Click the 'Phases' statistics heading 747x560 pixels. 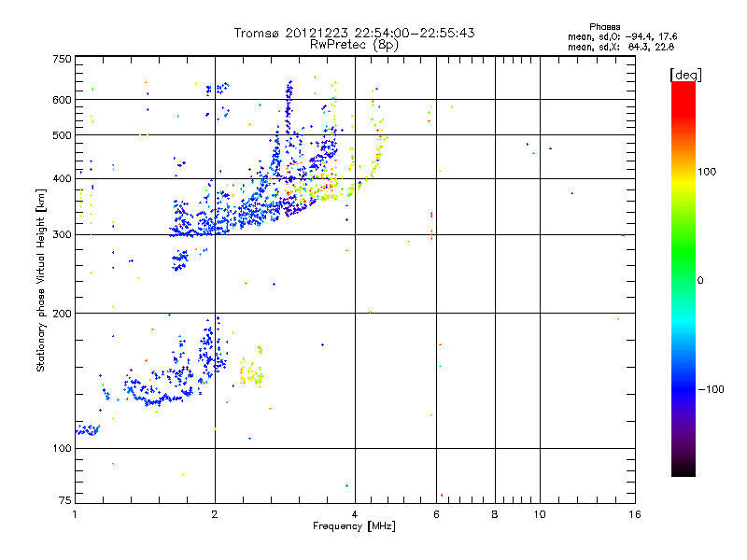pos(604,27)
